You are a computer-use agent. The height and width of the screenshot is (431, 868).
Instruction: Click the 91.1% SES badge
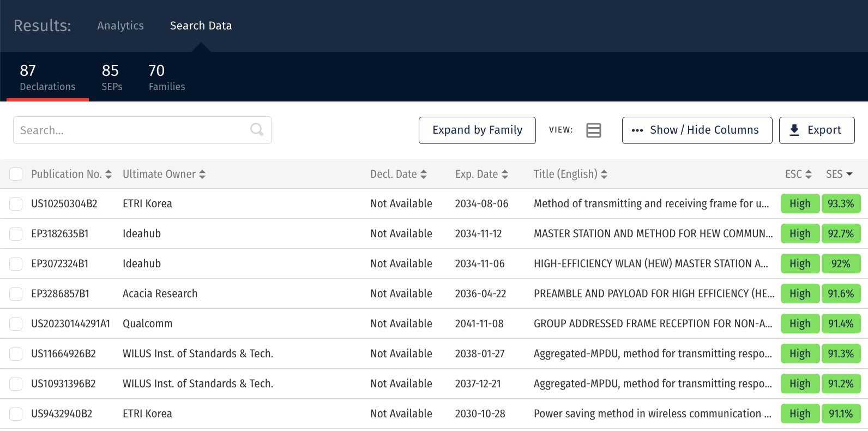tap(841, 414)
